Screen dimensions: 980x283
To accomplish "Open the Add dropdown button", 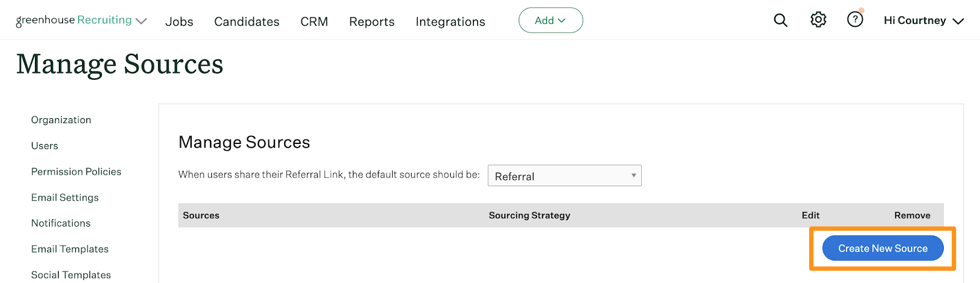I will click(x=551, y=20).
